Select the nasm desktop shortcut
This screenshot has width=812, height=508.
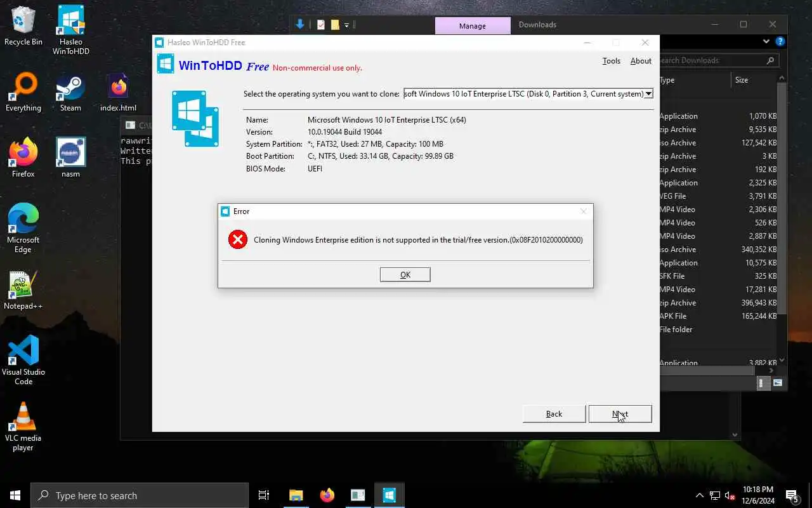click(x=70, y=158)
